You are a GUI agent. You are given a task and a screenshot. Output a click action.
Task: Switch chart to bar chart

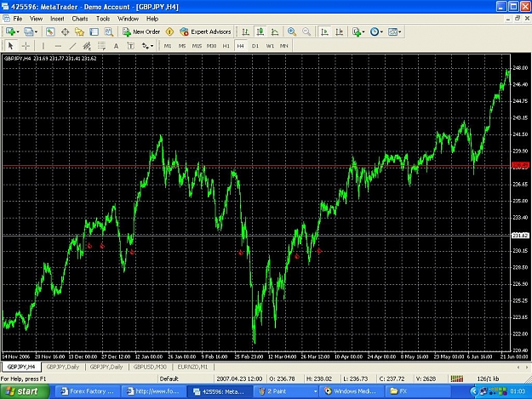click(245, 31)
